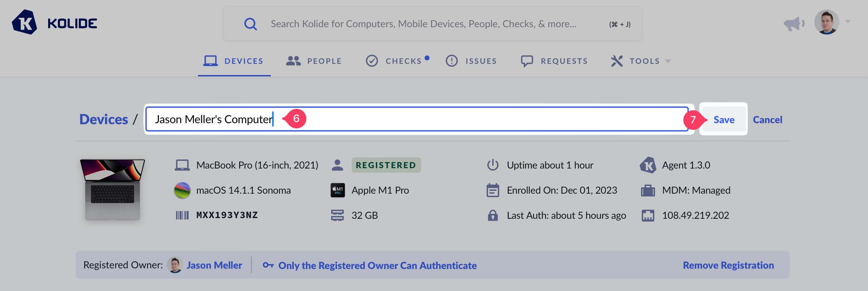The width and height of the screenshot is (868, 291).
Task: Expand the Tools dropdown menu
Action: (x=641, y=61)
